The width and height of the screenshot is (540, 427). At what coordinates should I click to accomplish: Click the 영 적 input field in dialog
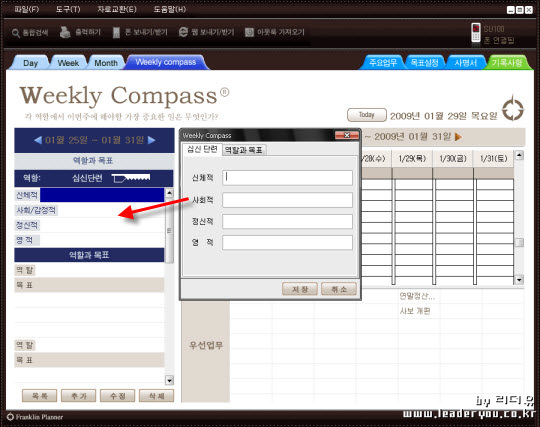point(287,243)
